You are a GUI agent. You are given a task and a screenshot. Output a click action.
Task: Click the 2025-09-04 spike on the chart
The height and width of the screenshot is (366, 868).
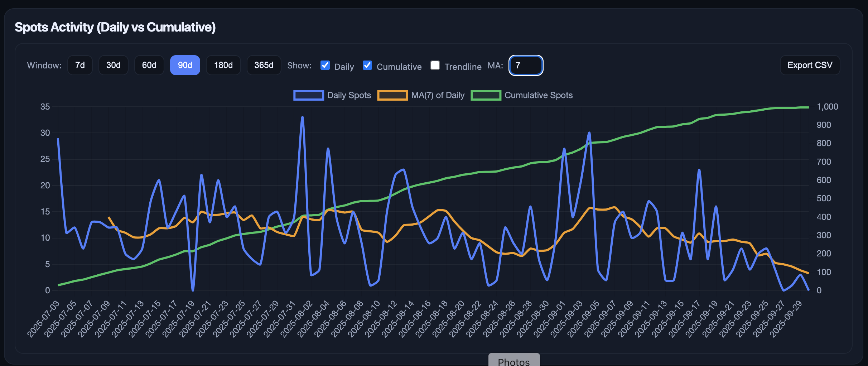click(x=589, y=133)
